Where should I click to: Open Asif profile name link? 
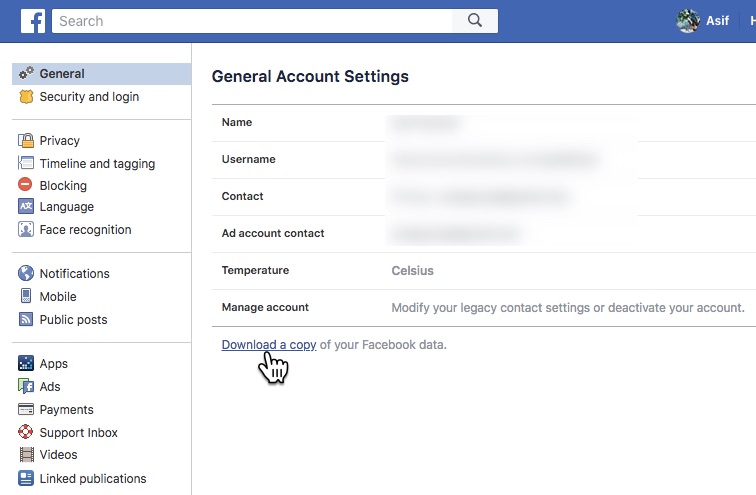(717, 21)
